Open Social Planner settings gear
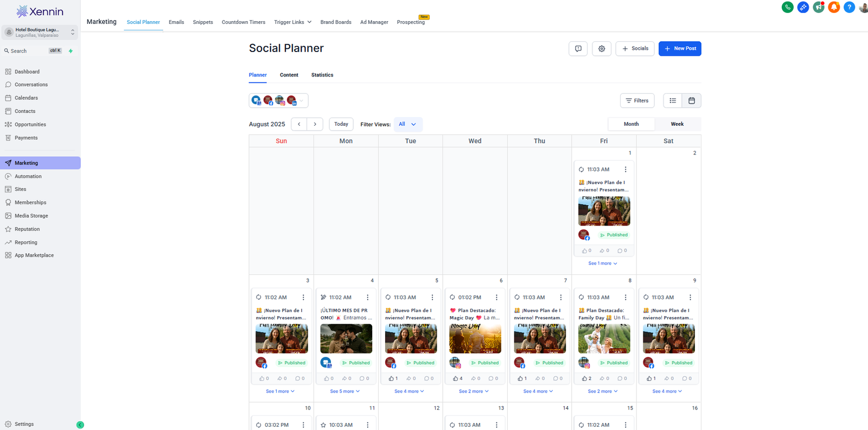The width and height of the screenshot is (868, 430). click(x=602, y=49)
